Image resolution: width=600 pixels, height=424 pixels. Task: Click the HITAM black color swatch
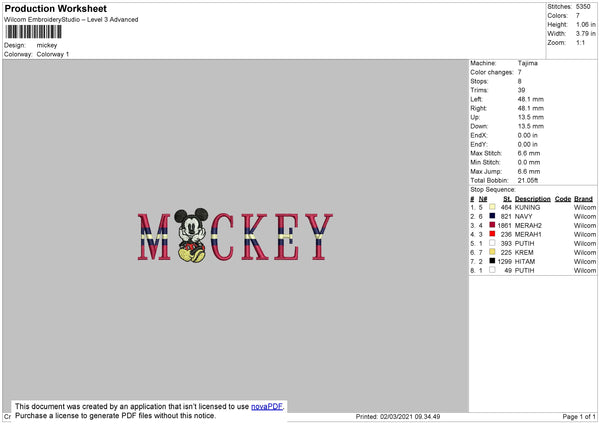point(492,261)
